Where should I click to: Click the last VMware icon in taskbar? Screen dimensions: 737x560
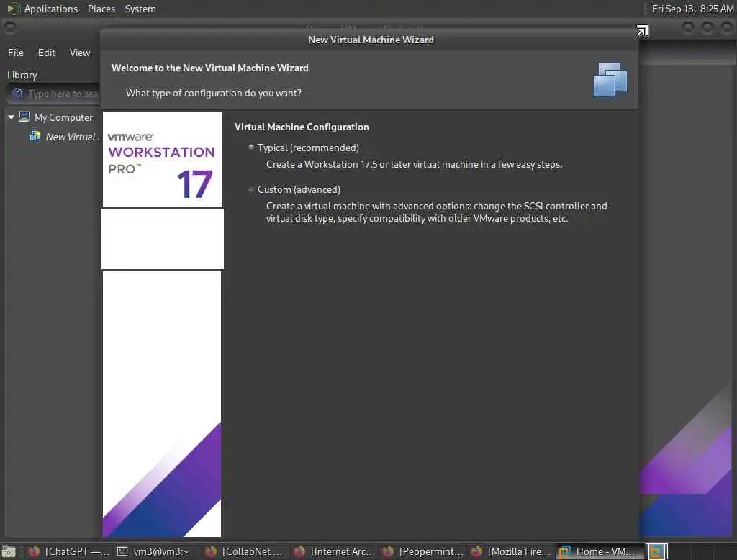pyautogui.click(x=656, y=551)
